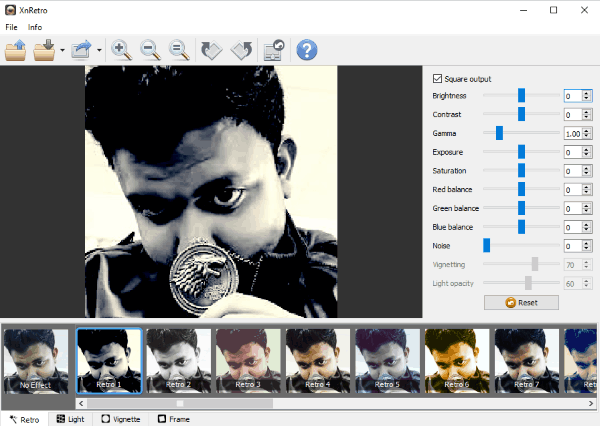Click the Gamma value input field

572,133
